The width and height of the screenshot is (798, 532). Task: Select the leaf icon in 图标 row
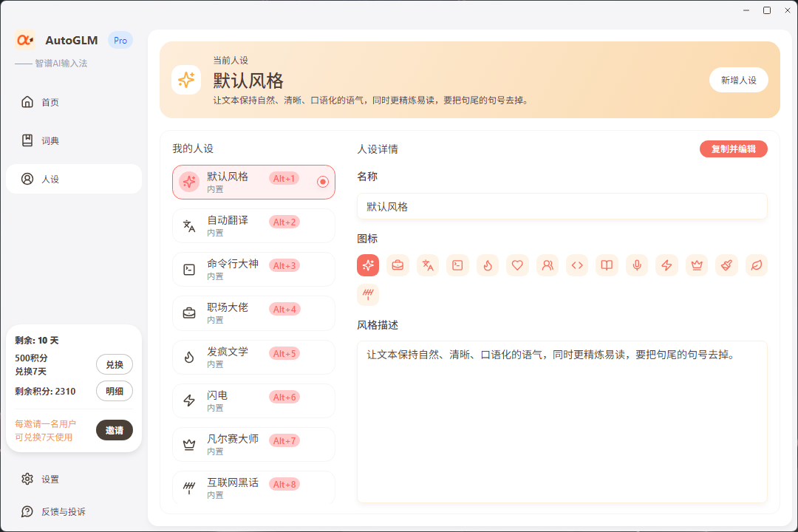point(756,265)
